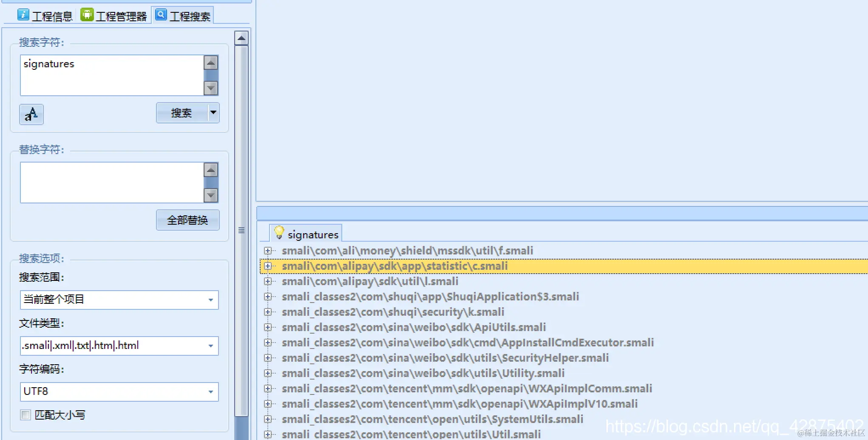Select the signatures results tab
The width and height of the screenshot is (868, 440).
(x=306, y=234)
